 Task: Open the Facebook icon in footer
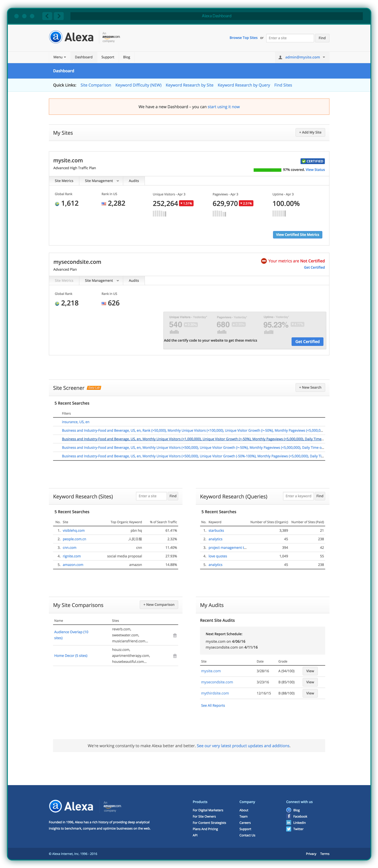(x=289, y=816)
